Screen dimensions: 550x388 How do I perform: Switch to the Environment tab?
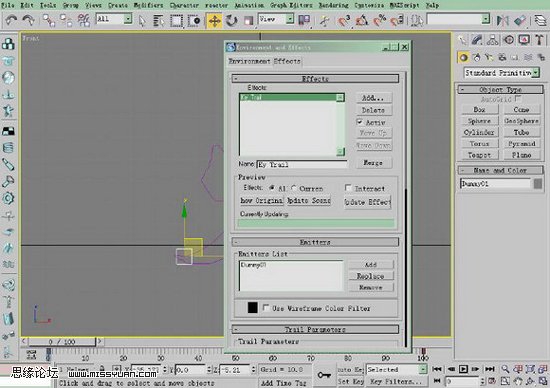point(249,61)
